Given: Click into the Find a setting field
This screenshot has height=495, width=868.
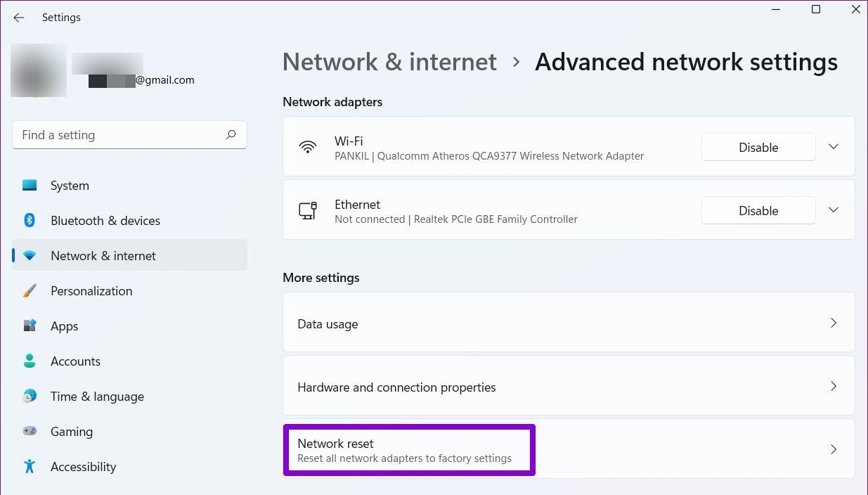Looking at the screenshot, I should tap(129, 135).
